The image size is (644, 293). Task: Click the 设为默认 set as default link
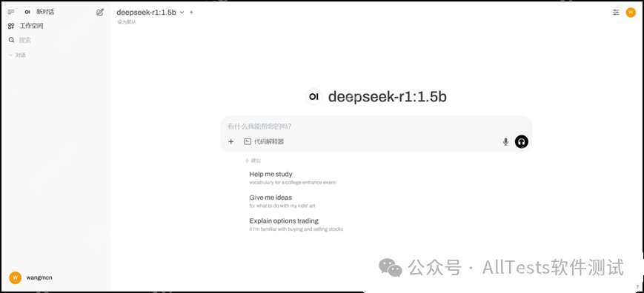[127, 22]
